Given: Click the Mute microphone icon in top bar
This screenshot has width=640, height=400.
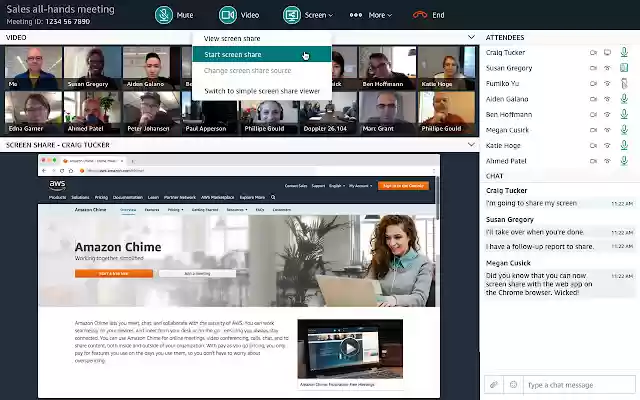Looking at the screenshot, I should click(164, 15).
